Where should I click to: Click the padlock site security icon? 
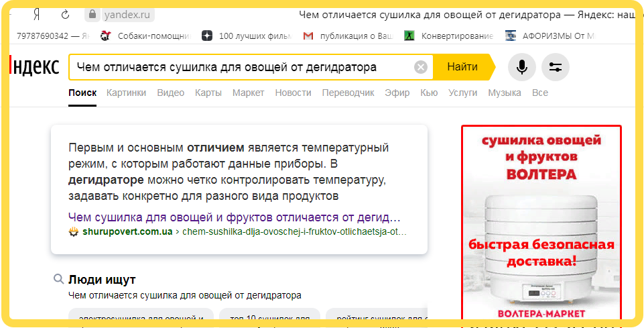tap(92, 15)
